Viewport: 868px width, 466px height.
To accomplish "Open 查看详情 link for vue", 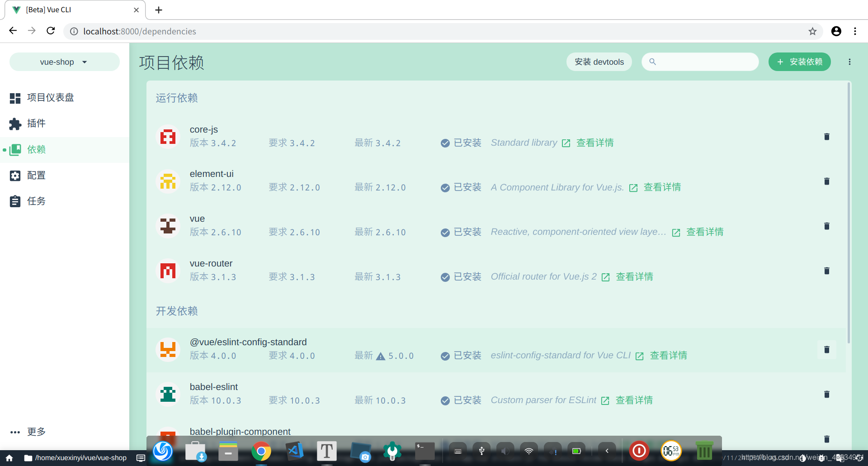I will coord(705,232).
